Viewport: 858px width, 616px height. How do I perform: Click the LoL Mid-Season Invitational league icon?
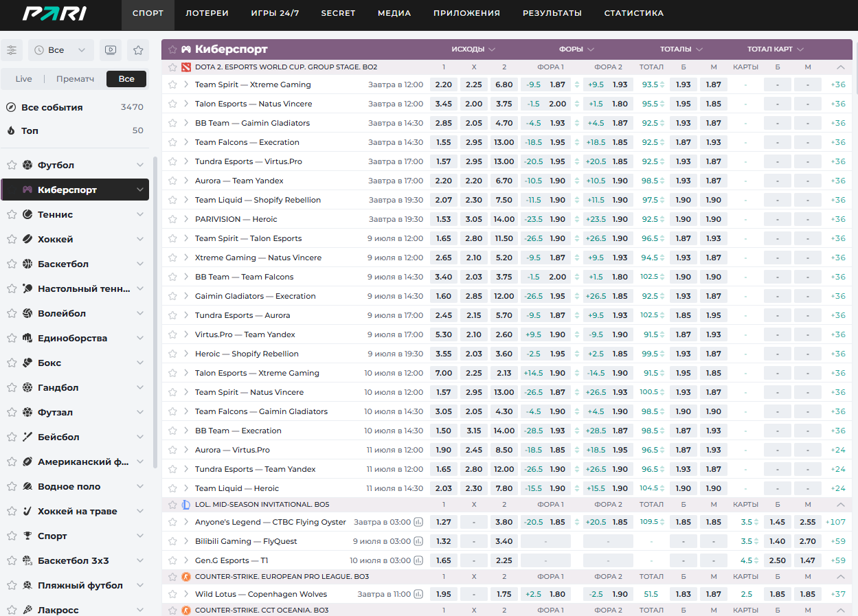click(x=186, y=505)
